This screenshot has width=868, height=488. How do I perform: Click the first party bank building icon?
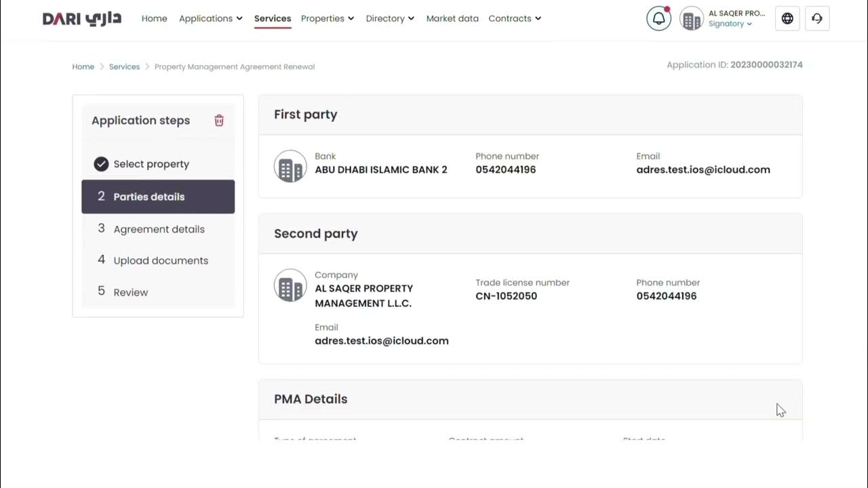(x=290, y=167)
